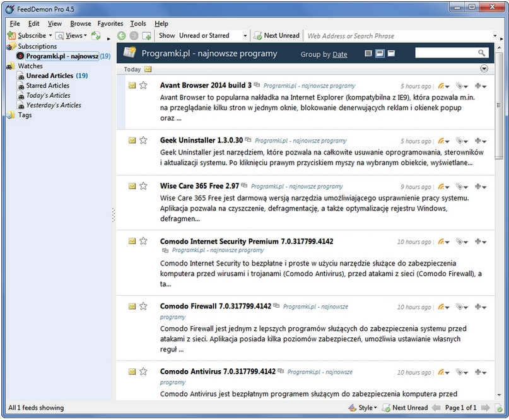The height and width of the screenshot is (420, 509).
Task: Click the refresh feeds icon
Action: 96,35
